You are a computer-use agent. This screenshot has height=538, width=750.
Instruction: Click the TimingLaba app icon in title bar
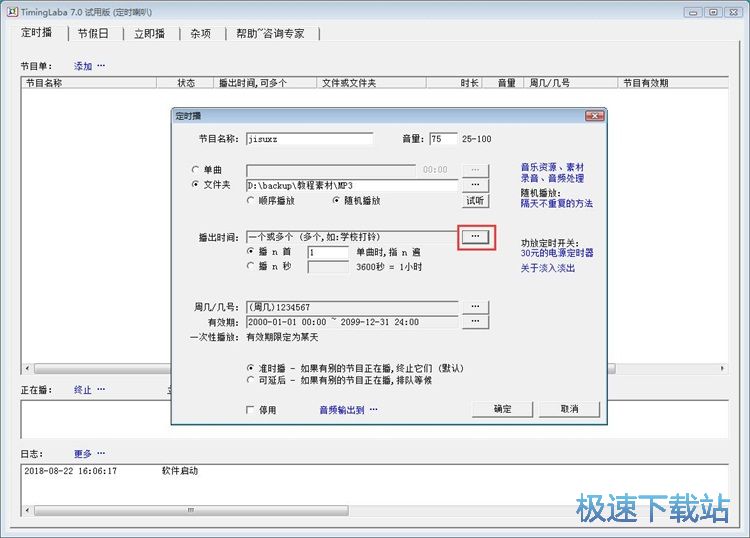click(x=12, y=12)
